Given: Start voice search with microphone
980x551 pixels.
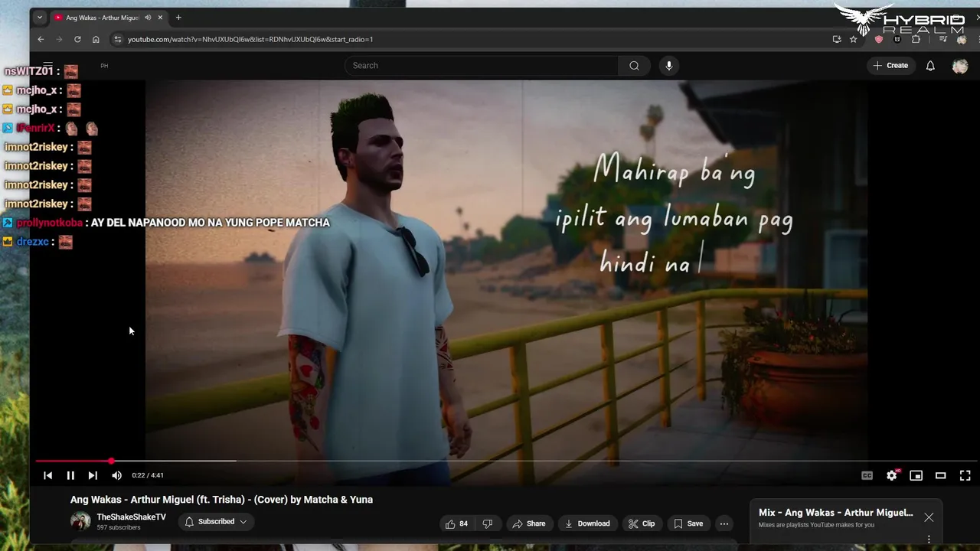Looking at the screenshot, I should pos(669,66).
